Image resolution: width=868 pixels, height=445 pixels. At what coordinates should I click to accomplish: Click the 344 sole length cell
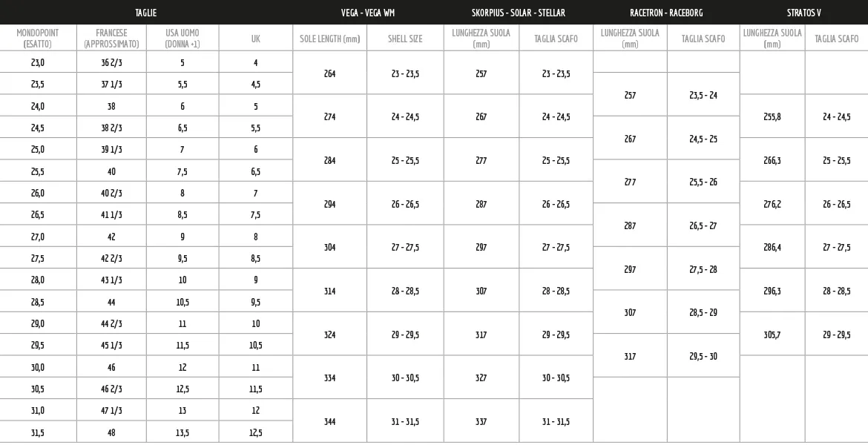coord(329,422)
